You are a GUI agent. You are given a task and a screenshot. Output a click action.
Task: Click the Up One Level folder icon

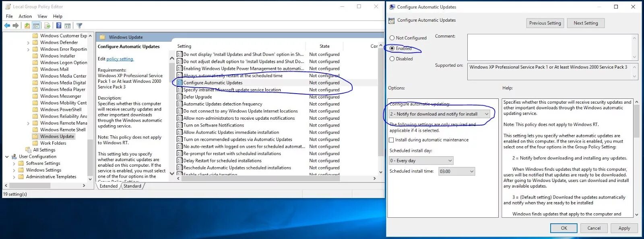point(27,26)
